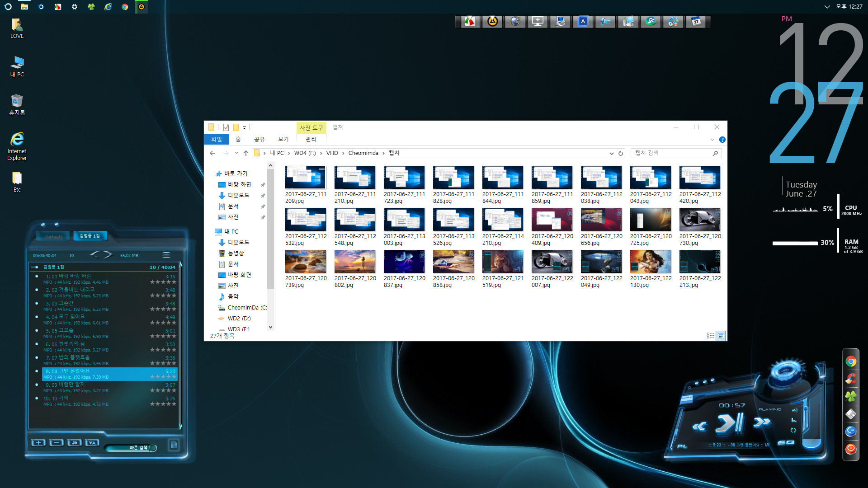Open thumbnail 2017-06-27_120730.jpg
Viewport: 868px width, 488px height.
(x=700, y=227)
